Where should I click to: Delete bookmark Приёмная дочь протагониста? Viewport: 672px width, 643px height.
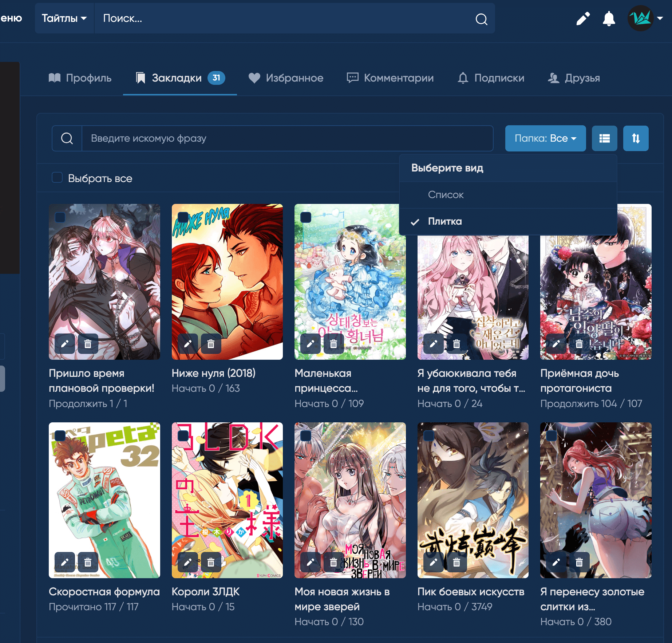(x=579, y=344)
